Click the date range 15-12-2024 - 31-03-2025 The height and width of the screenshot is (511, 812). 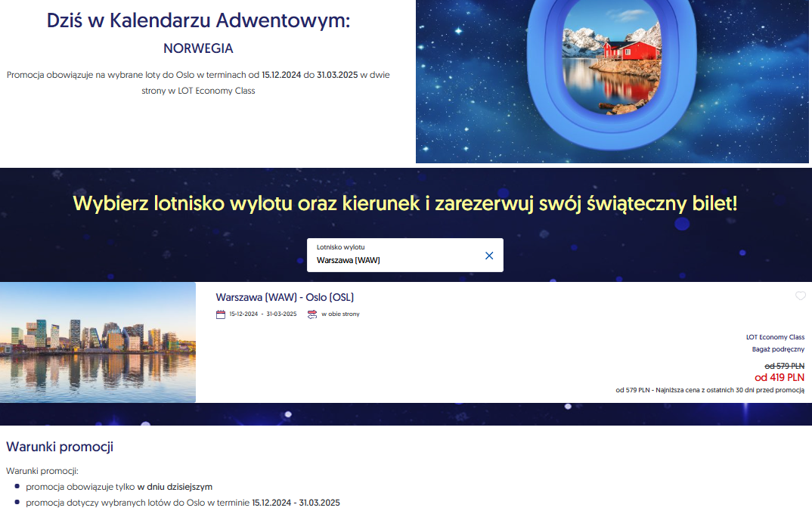tap(263, 314)
